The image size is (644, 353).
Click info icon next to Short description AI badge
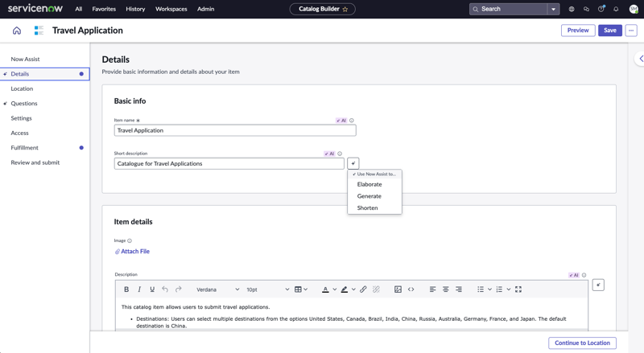tap(340, 154)
